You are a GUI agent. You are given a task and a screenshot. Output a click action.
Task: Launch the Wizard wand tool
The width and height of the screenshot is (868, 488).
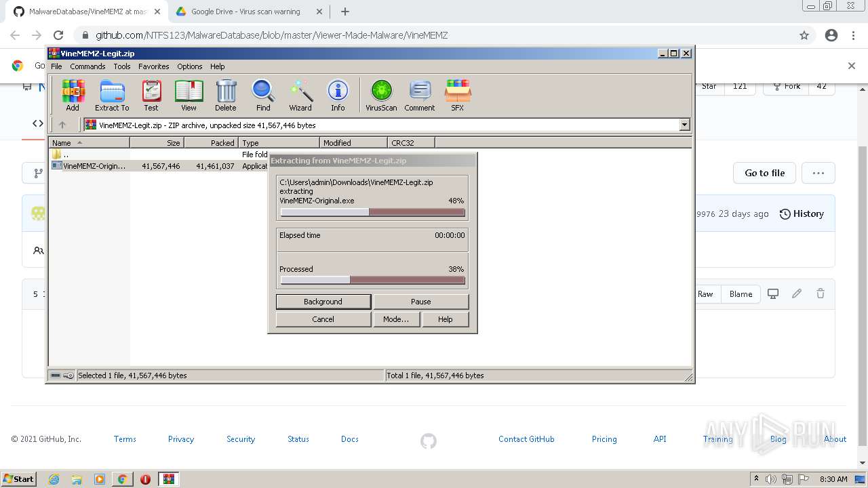(x=300, y=95)
